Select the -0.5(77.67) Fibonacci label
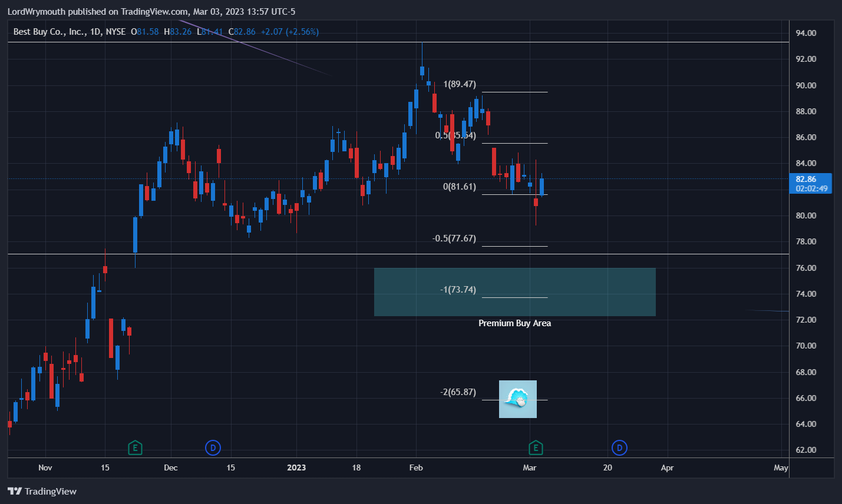 (x=454, y=238)
